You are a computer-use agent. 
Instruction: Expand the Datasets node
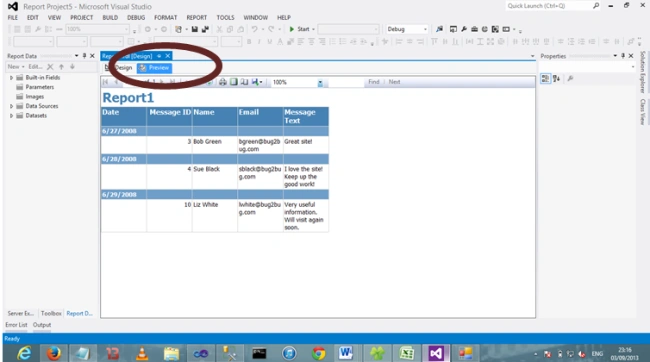pos(11,116)
